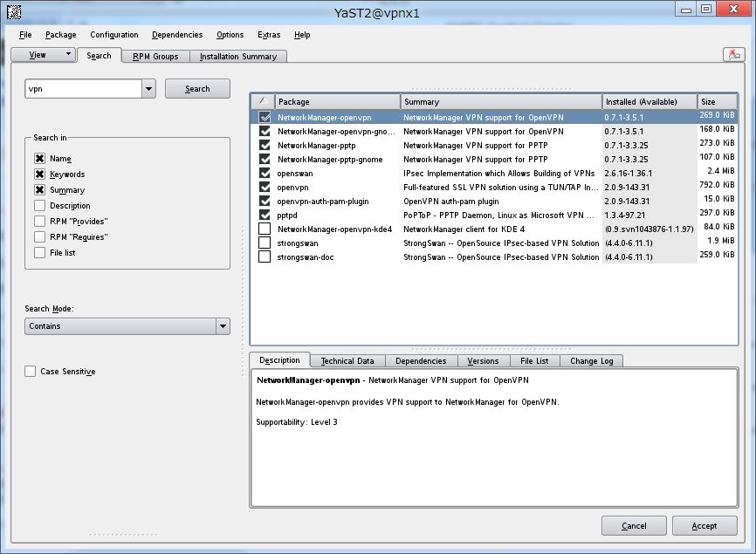Open the Options menu
This screenshot has height=554, width=756.
click(230, 35)
